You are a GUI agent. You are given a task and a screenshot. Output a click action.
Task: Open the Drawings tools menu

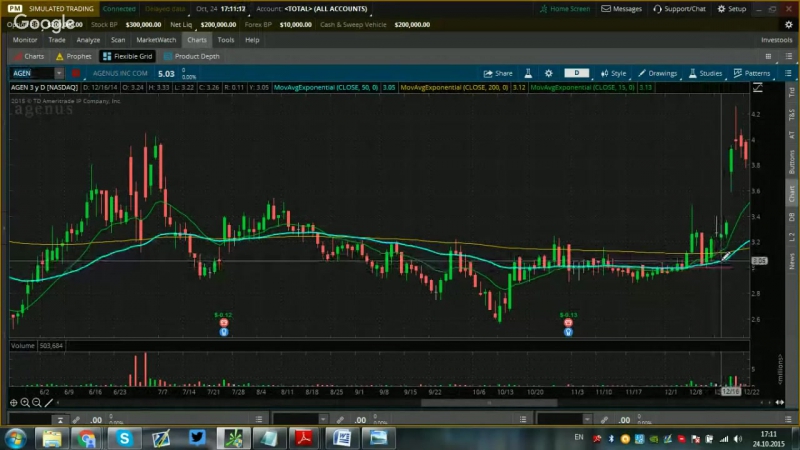pyautogui.click(x=658, y=73)
